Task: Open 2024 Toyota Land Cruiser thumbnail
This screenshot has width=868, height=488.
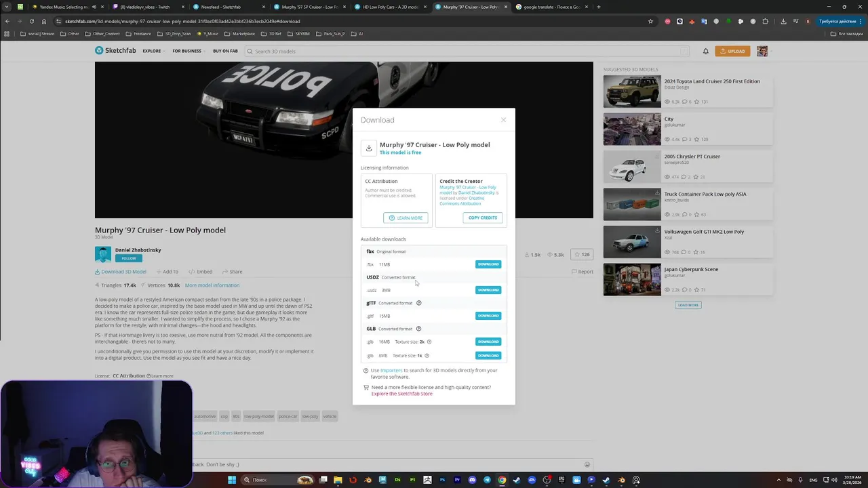Action: (x=632, y=91)
